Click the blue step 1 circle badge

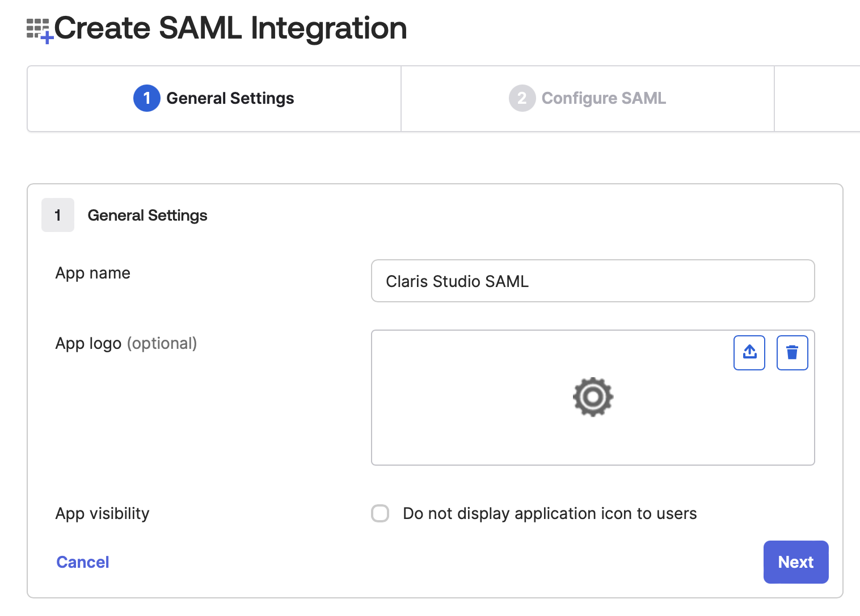coord(146,98)
